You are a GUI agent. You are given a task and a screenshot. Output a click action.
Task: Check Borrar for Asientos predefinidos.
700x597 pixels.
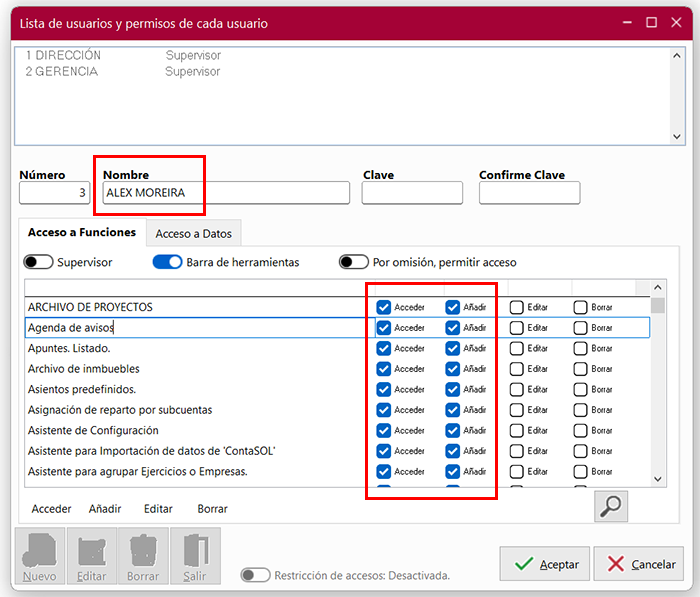[581, 389]
